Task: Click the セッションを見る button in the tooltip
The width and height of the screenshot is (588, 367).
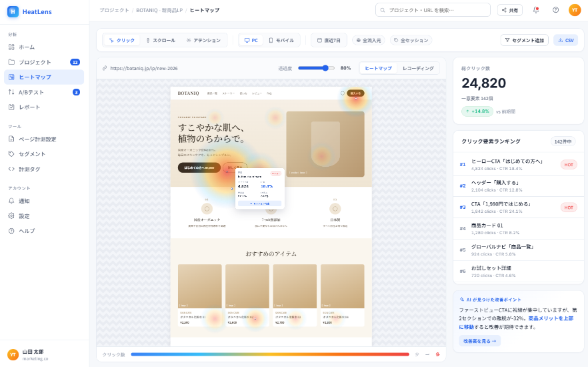Action: 259,204
